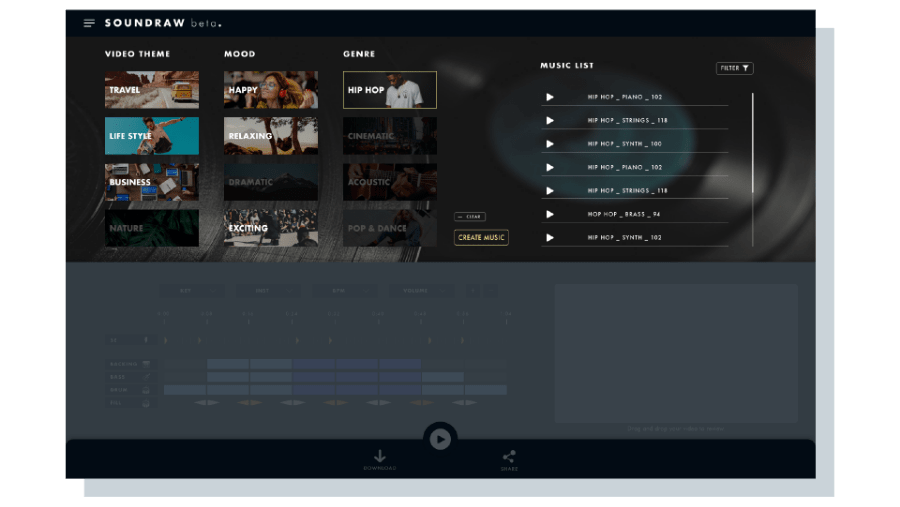Enable the Cinematic genre tile

tap(390, 136)
